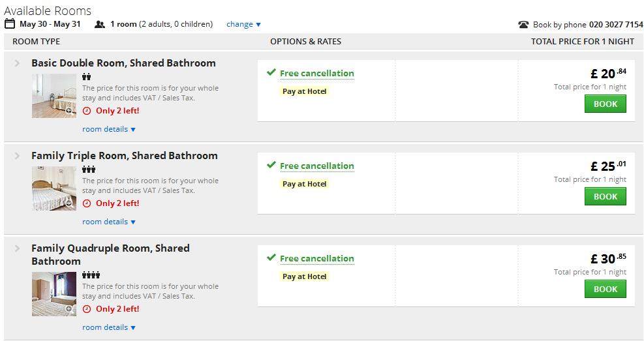Book the Basic Double Room at £20.84
The height and width of the screenshot is (341, 644).
(x=606, y=104)
